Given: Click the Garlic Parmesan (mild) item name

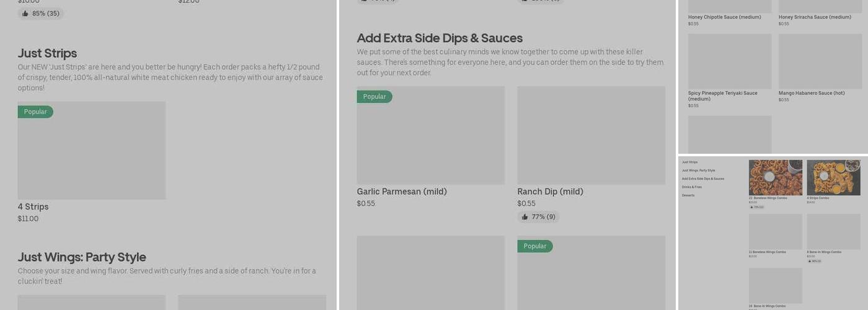Looking at the screenshot, I should pos(402,192).
